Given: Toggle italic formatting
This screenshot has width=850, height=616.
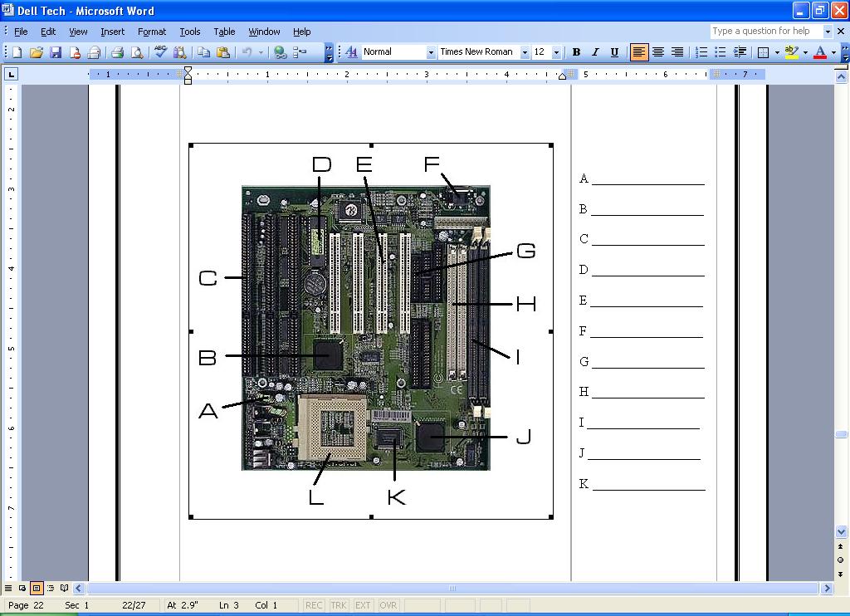Looking at the screenshot, I should click(595, 52).
